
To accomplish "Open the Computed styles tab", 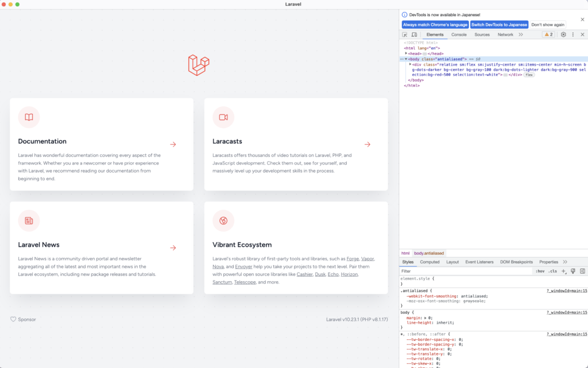I will 430,262.
